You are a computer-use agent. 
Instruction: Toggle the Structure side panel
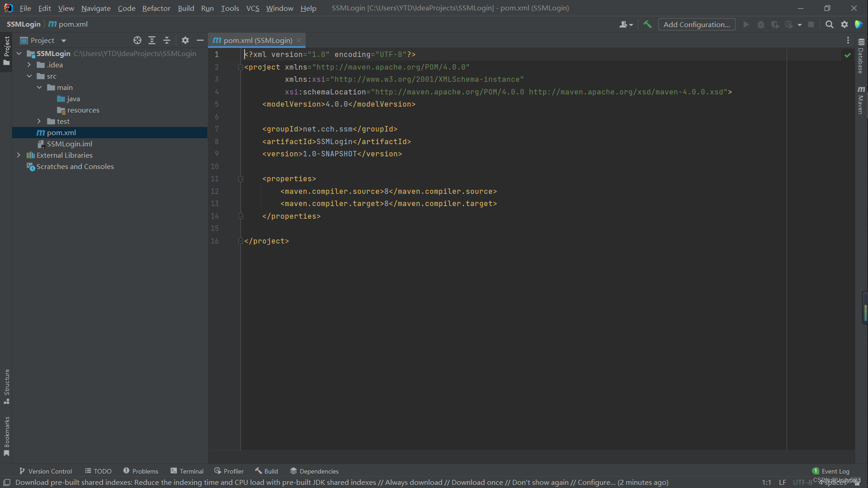(x=7, y=386)
